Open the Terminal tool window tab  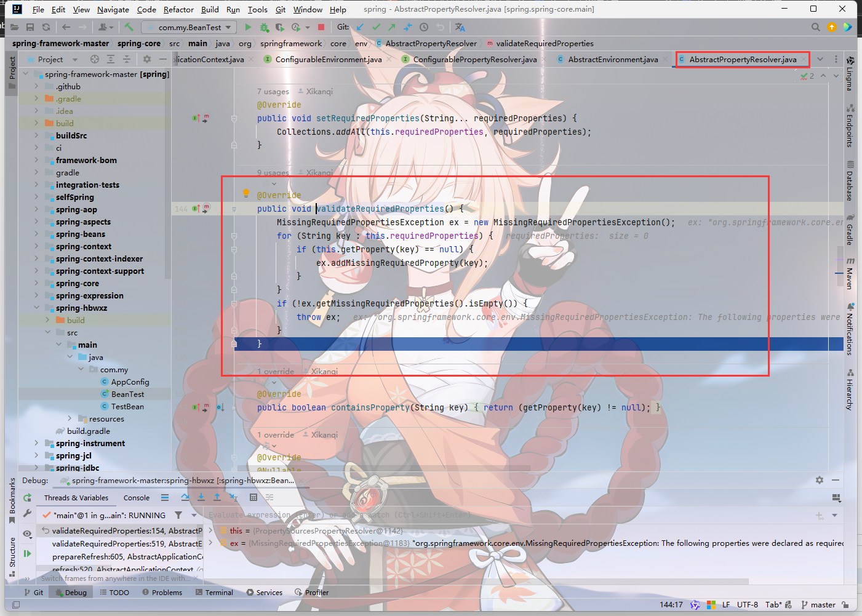[x=214, y=592]
